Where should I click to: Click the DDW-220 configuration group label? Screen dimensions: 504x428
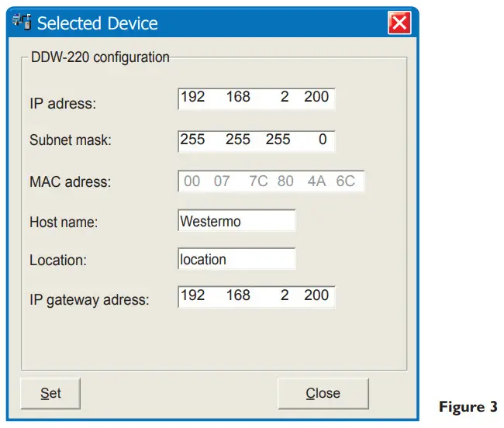click(x=99, y=57)
